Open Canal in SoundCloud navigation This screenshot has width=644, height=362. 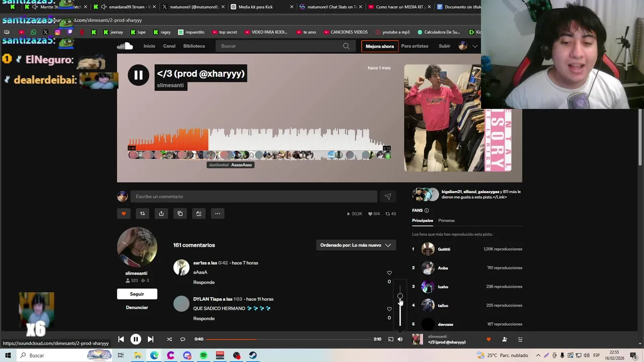point(169,46)
